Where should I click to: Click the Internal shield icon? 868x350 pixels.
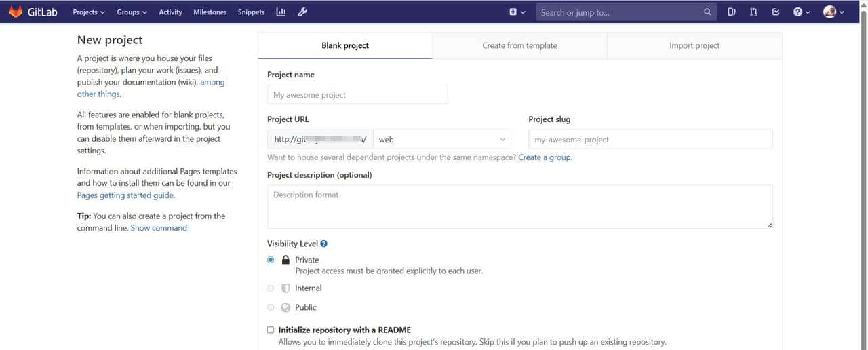pos(285,288)
